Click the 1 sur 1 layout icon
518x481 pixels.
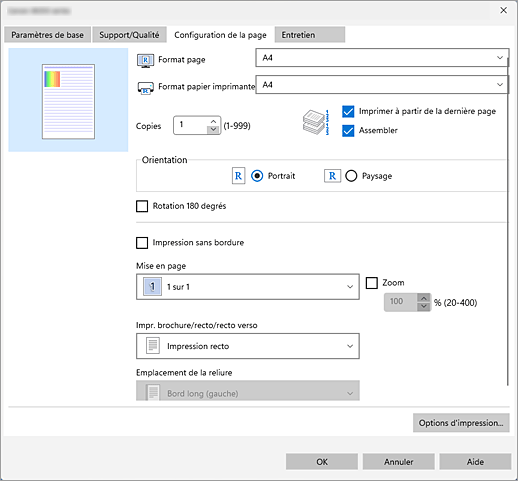[152, 286]
